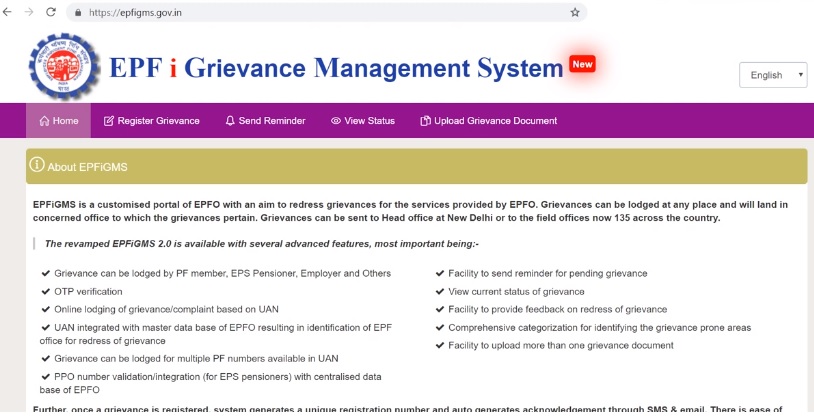Open Upload Grievance Document menu item
814x416 pixels.
point(489,120)
